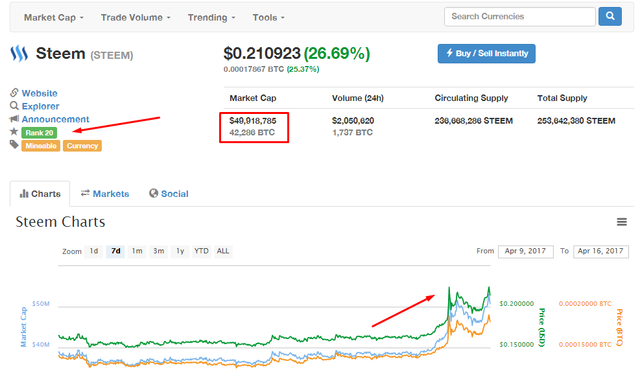The width and height of the screenshot is (640, 379).
Task: Click the Currency tag
Action: (x=82, y=146)
